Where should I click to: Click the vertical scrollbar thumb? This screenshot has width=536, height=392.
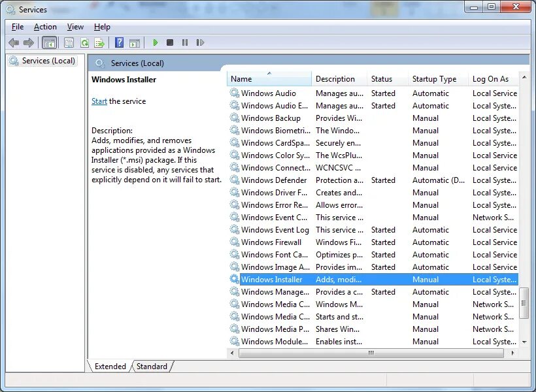pyautogui.click(x=524, y=303)
